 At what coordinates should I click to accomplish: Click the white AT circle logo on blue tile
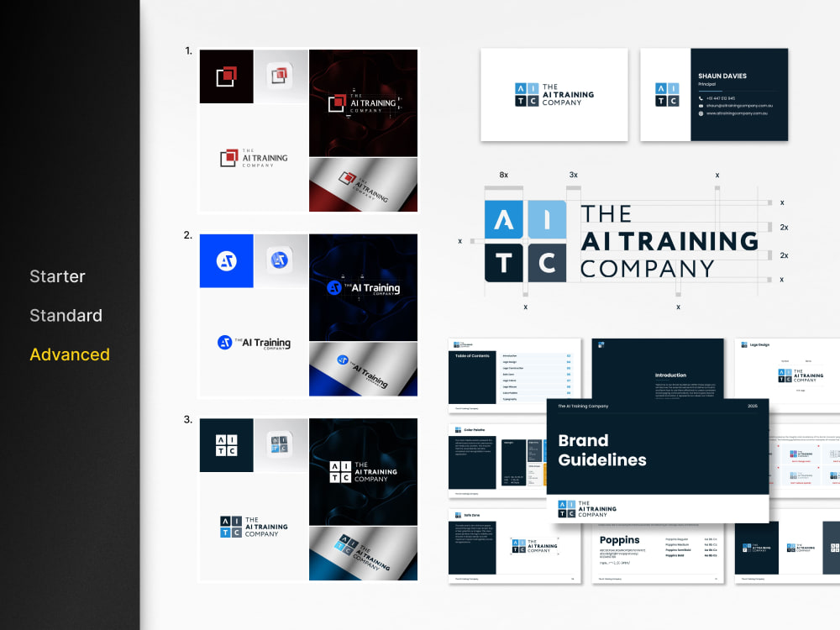tap(227, 261)
